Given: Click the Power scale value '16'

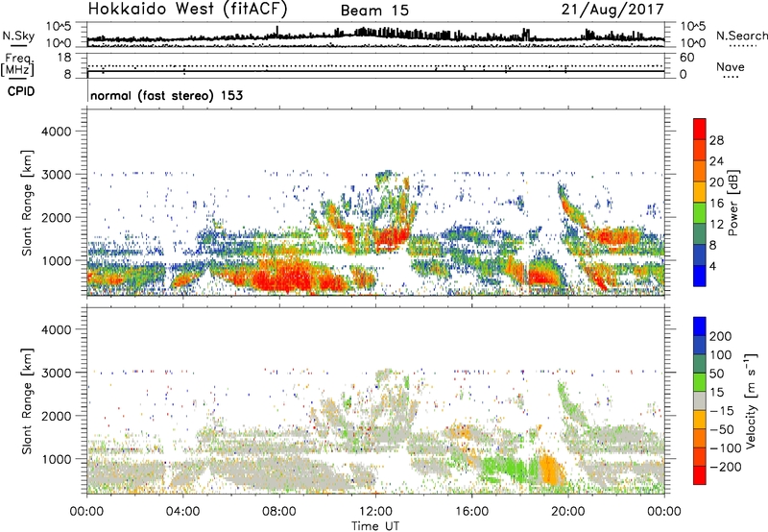Looking at the screenshot, I should [x=716, y=204].
